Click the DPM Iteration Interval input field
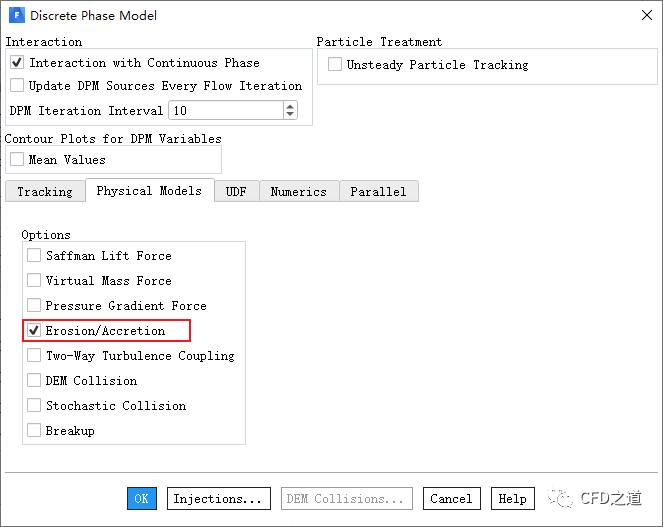Viewport: 663px width, 527px height. point(226,111)
